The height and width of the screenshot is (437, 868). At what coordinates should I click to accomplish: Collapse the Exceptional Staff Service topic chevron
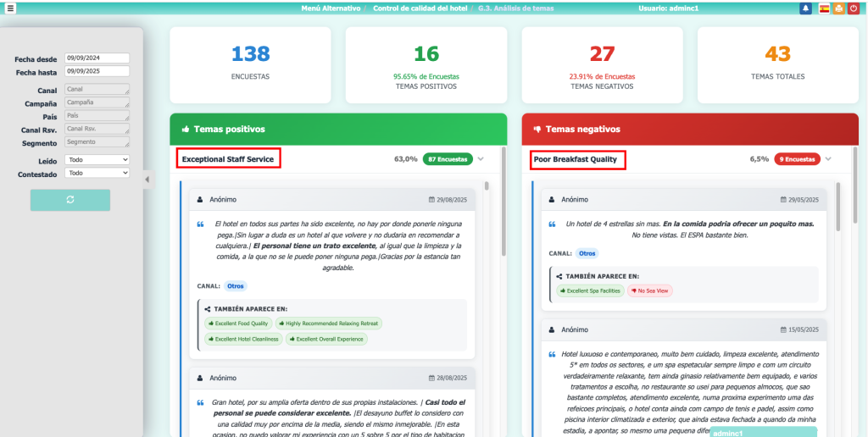(x=481, y=159)
